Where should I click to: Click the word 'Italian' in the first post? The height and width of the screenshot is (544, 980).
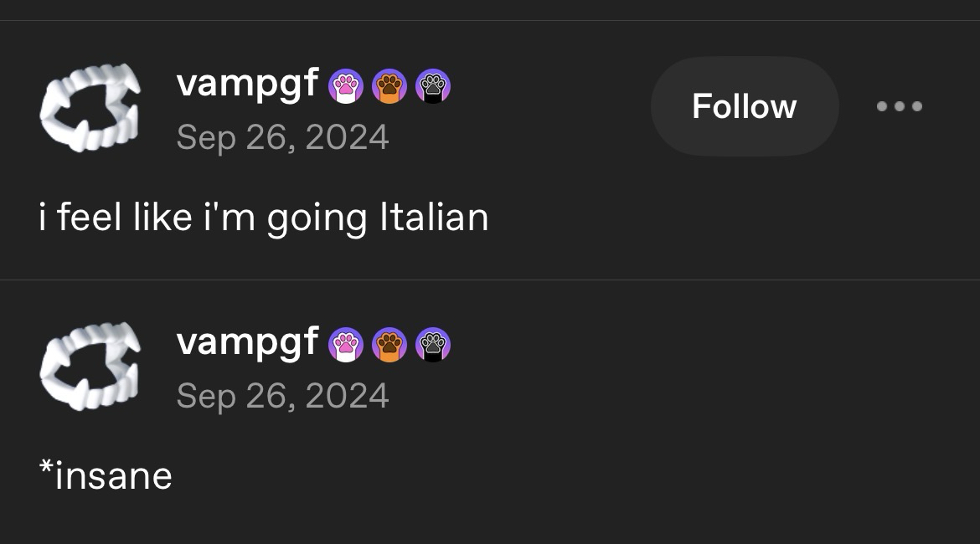tap(434, 218)
